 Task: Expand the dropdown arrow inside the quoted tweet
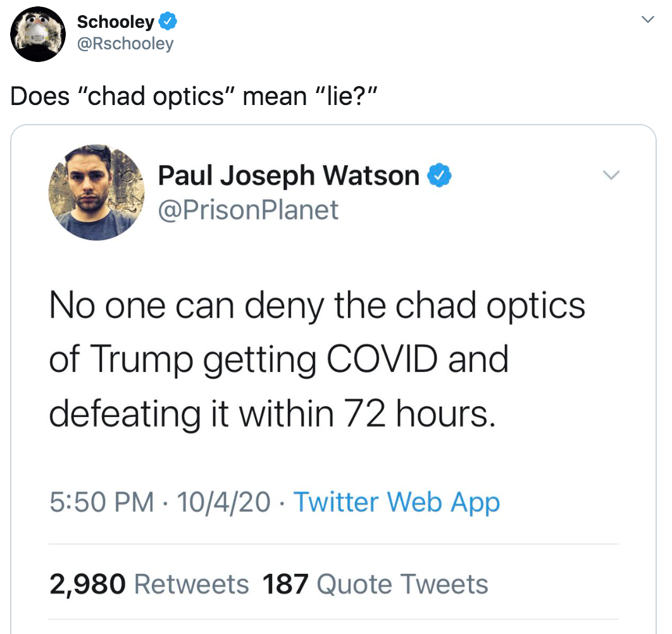point(611,175)
